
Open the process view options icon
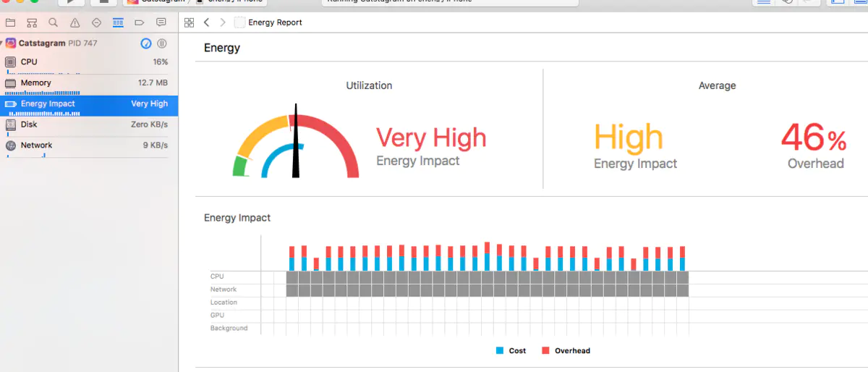point(162,43)
